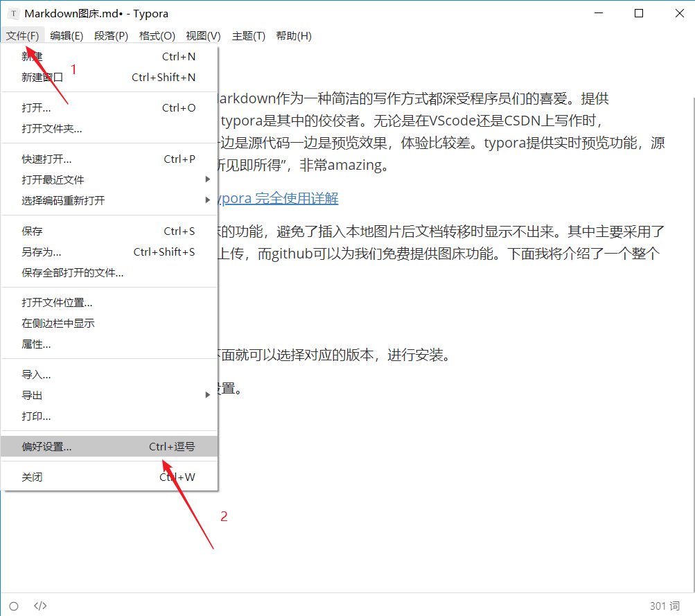Image resolution: width=695 pixels, height=616 pixels.
Task: Click the Typora logo icon in title bar
Action: coord(13,12)
